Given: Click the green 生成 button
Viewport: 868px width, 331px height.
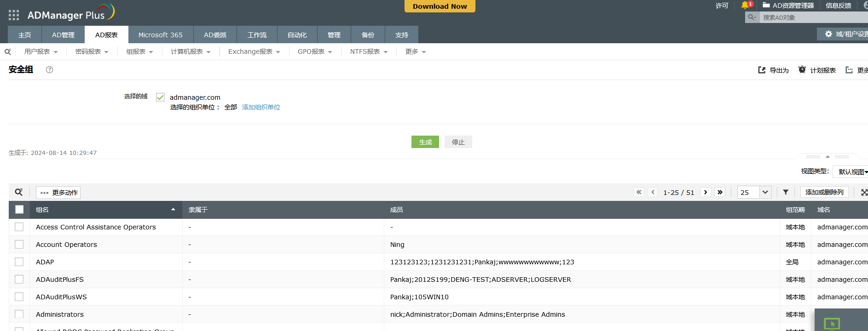Looking at the screenshot, I should pyautogui.click(x=425, y=142).
